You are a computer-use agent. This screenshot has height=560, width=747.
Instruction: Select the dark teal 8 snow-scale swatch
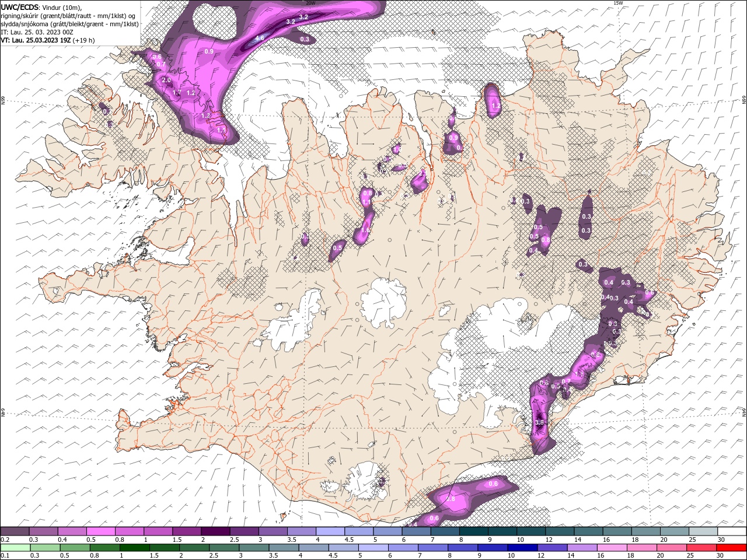pyautogui.click(x=473, y=531)
